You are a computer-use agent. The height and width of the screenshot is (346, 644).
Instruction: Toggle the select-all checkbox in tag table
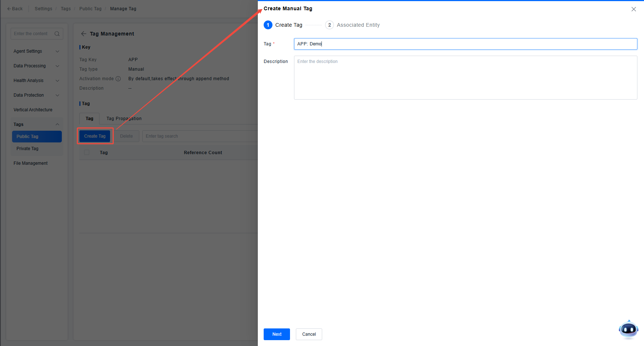(x=87, y=152)
